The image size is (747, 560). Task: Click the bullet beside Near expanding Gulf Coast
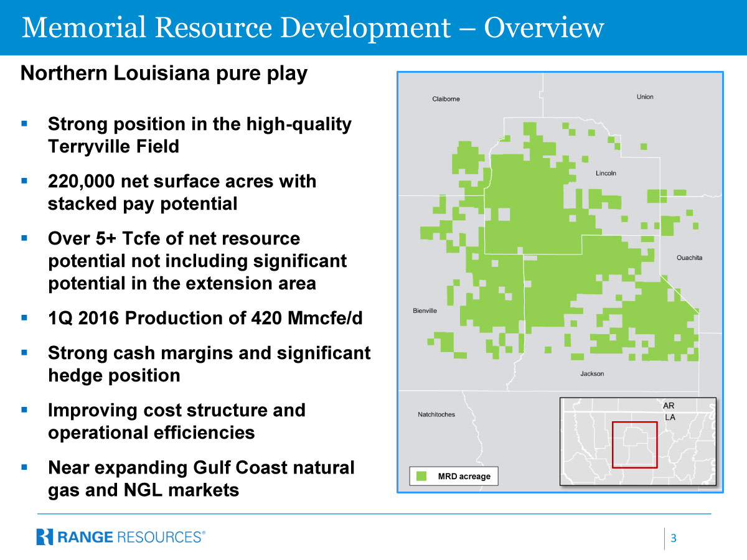point(25,468)
